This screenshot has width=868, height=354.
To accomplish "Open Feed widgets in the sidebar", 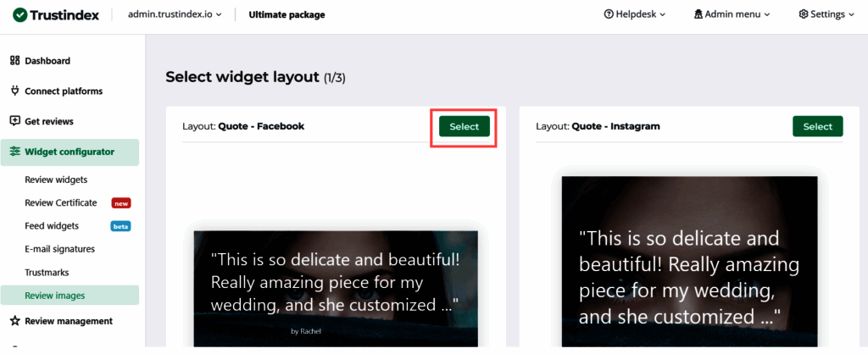I will tap(52, 226).
